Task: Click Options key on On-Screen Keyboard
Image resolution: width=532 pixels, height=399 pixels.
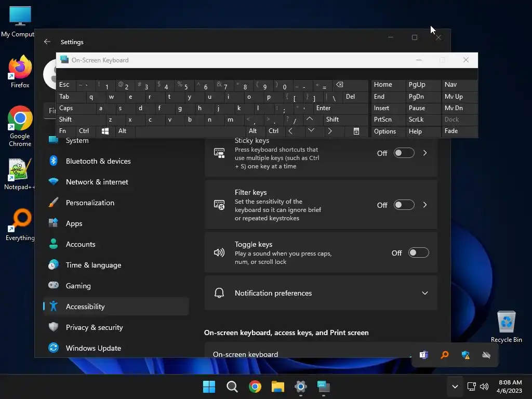Action: (x=388, y=131)
